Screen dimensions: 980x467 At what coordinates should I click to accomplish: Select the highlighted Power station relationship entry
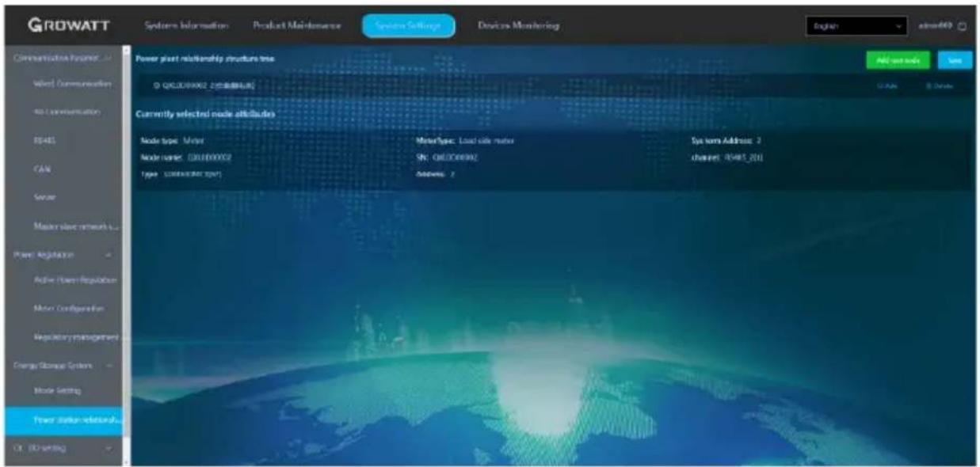[x=63, y=420]
